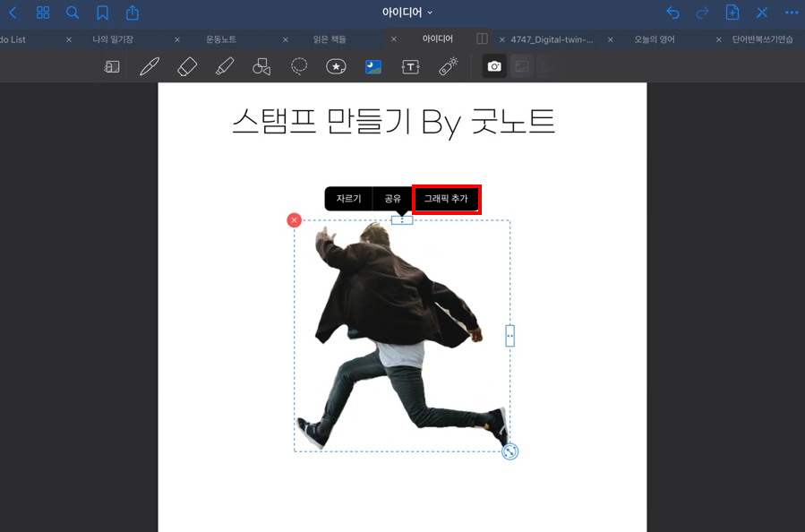Select the zoom window tool
This screenshot has width=805, height=532.
tap(112, 67)
